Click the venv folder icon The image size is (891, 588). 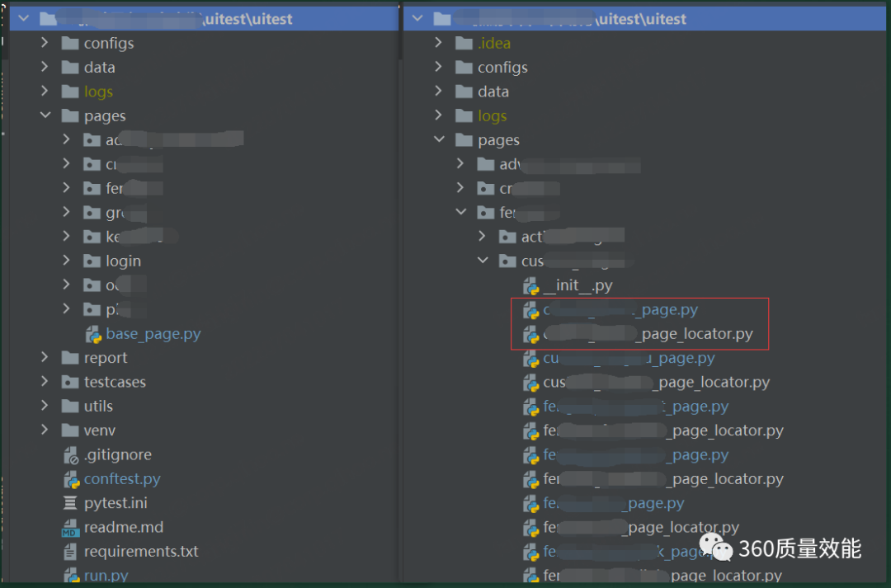point(70,430)
